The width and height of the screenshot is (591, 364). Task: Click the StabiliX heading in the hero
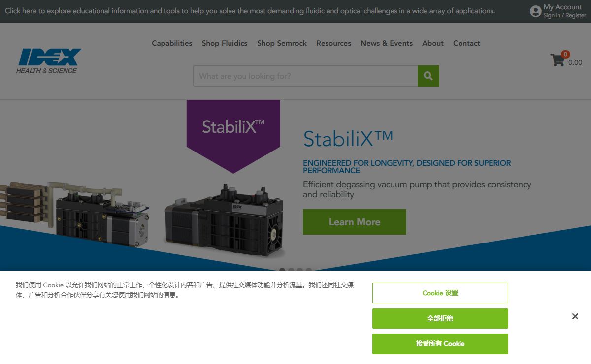[348, 138]
